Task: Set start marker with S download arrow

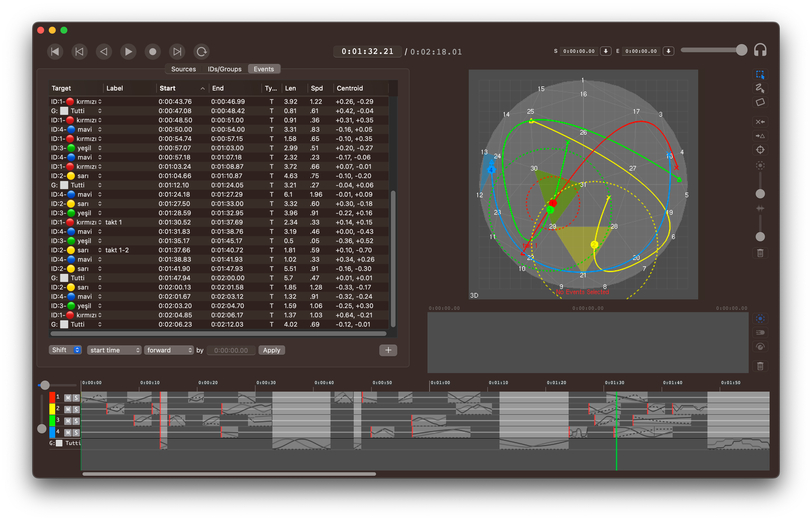Action: tap(606, 51)
